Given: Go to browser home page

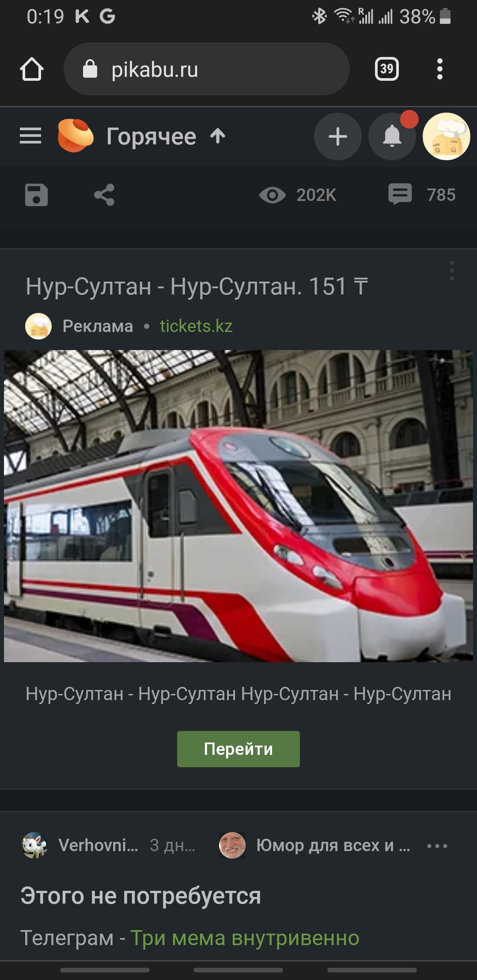Looking at the screenshot, I should click(x=32, y=69).
